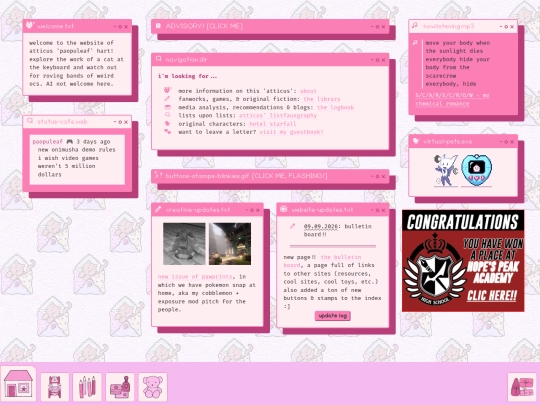Click the Hope's Peak Academy congratulations banner
540x405 pixels.
click(x=463, y=261)
